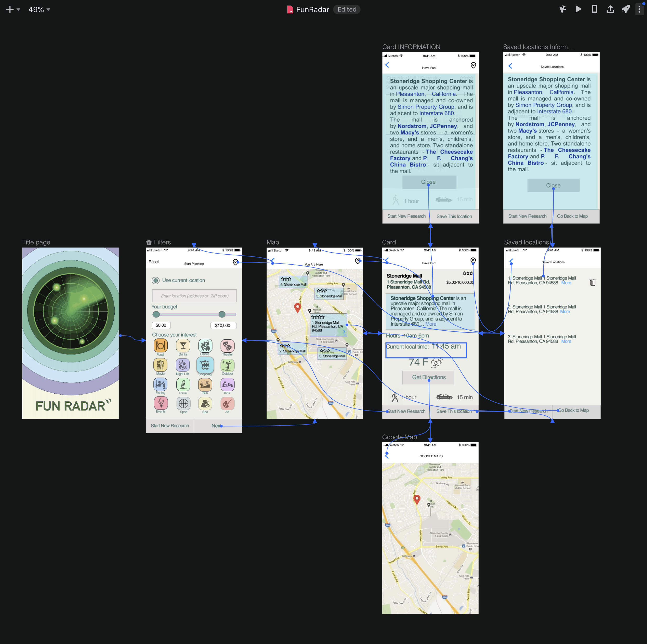The image size is (647, 644).
Task: Click the $10,000 maximum budget field
Action: [223, 325]
